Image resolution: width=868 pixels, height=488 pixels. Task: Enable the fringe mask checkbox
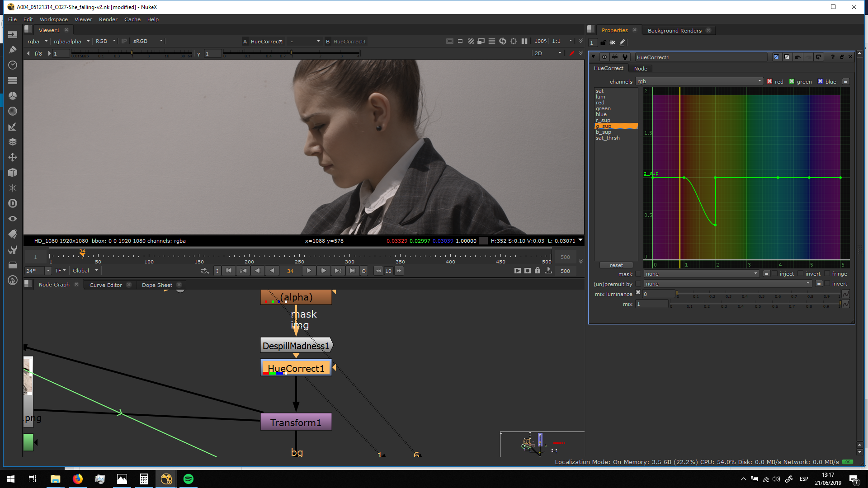(827, 273)
